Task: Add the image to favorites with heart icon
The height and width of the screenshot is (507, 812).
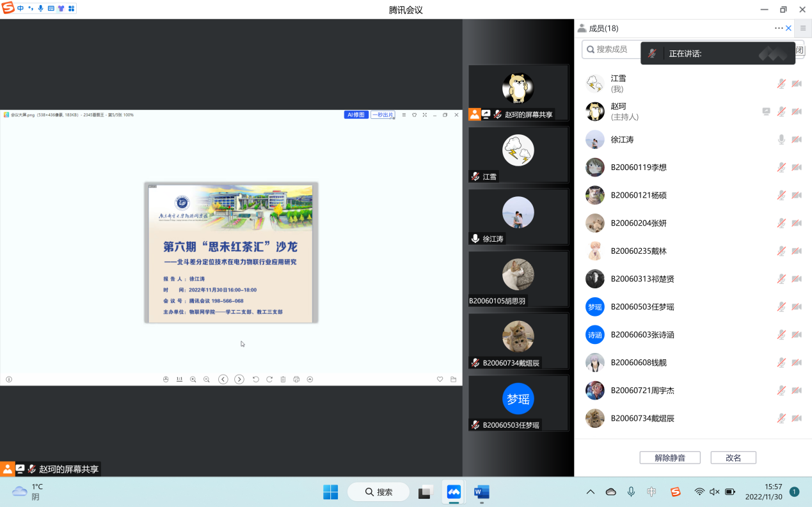Action: tap(440, 379)
